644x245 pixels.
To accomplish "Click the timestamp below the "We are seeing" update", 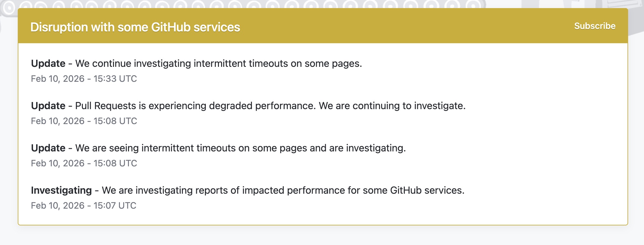I will point(84,163).
